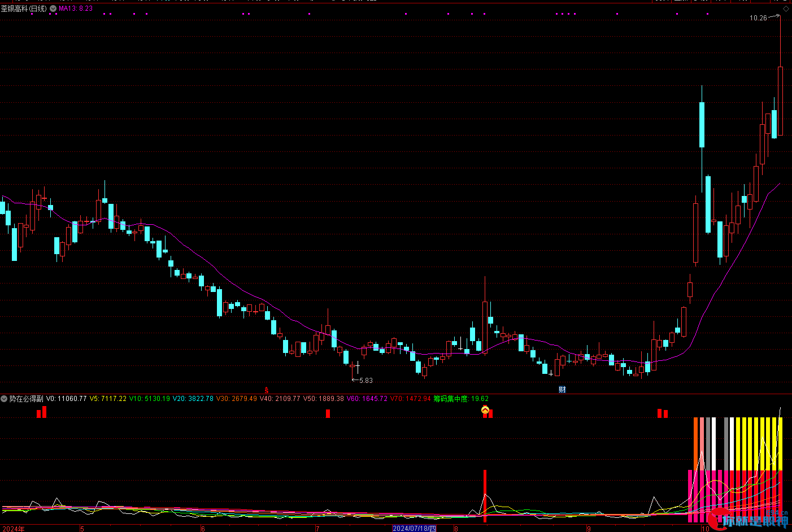Click the 2024年 label on time axis
This screenshot has height=532, width=792.
[x=14, y=529]
